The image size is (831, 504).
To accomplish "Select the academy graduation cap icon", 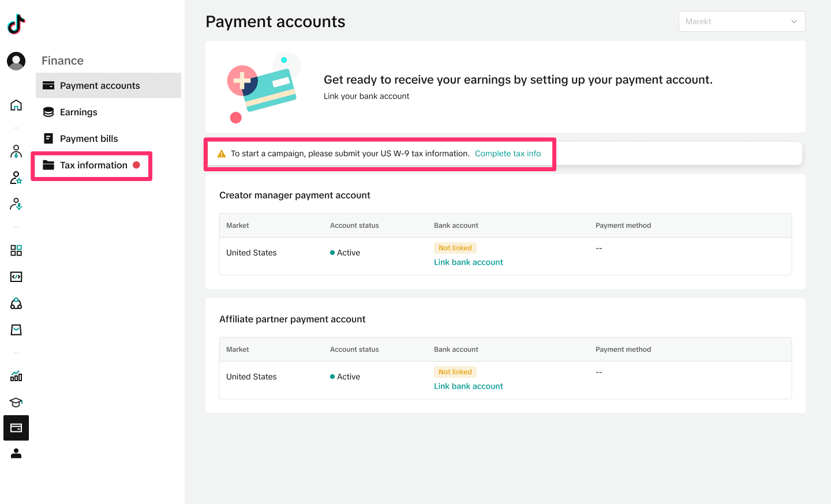I will (x=16, y=402).
